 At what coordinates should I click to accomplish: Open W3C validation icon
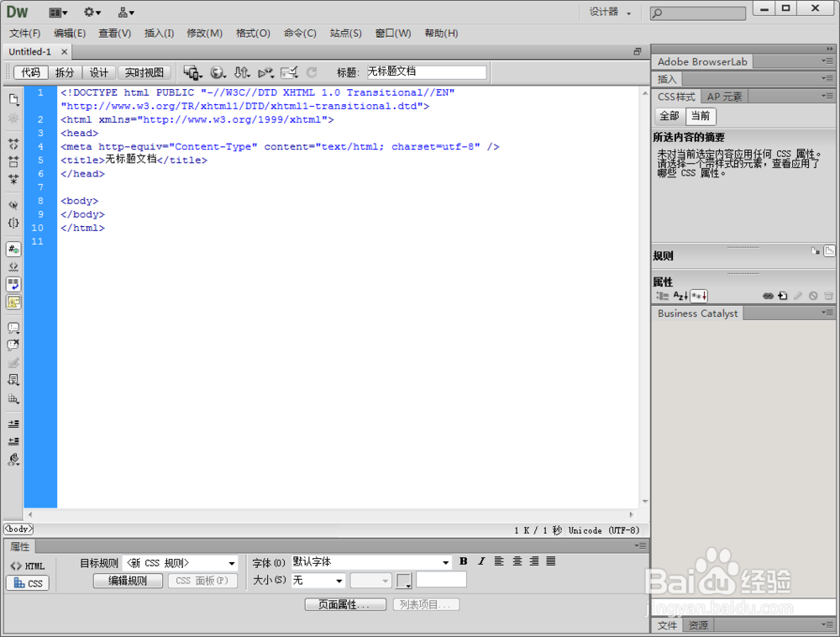tap(265, 72)
